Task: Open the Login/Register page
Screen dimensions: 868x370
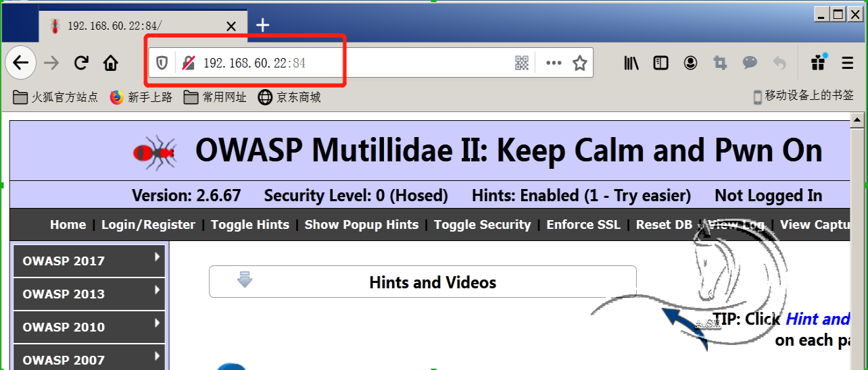Action: [148, 225]
